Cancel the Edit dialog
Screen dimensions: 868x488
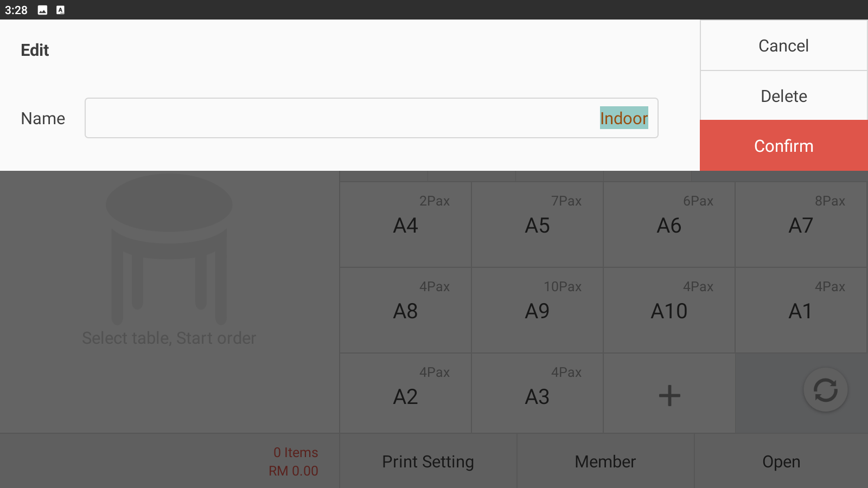783,46
